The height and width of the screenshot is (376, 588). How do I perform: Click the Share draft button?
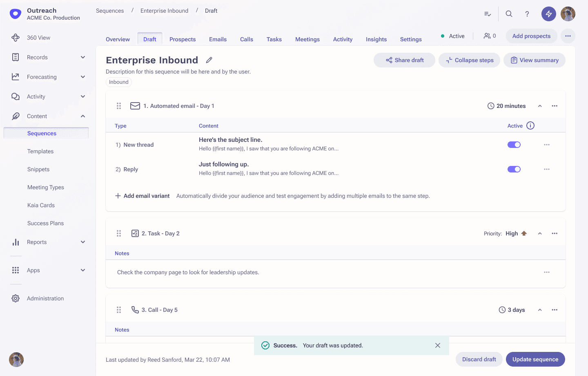click(404, 60)
